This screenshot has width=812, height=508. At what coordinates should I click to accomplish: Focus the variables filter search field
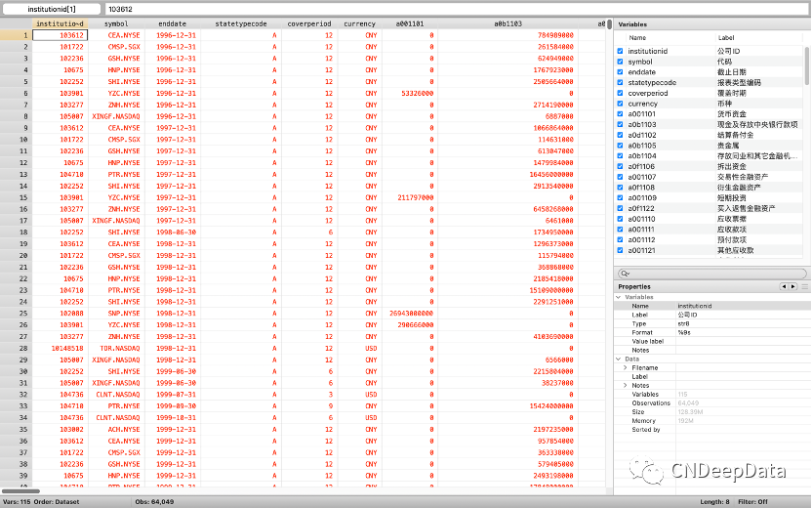point(712,274)
